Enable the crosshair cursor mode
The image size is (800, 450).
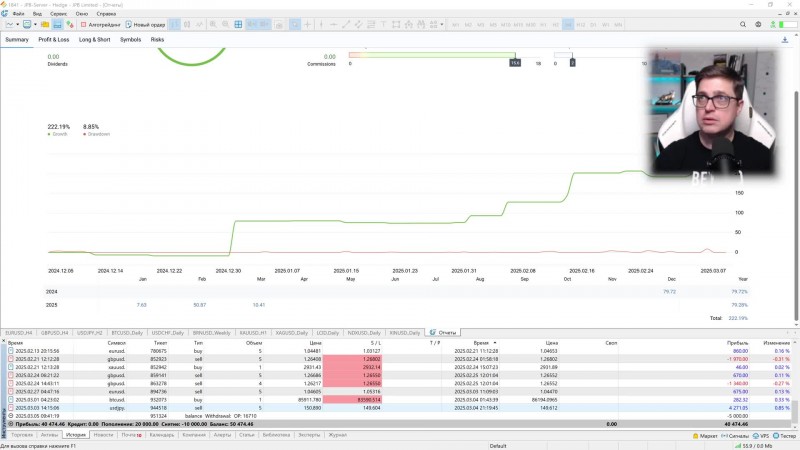308,24
